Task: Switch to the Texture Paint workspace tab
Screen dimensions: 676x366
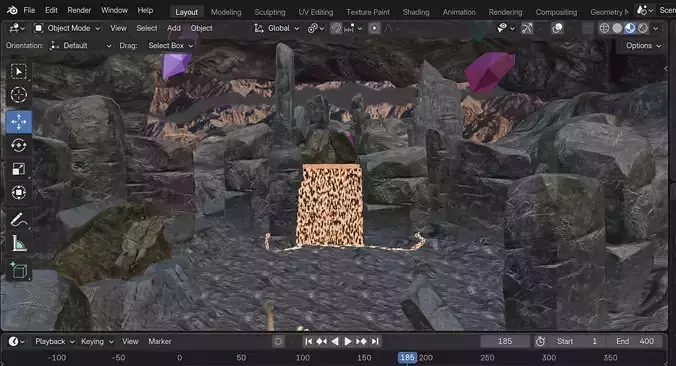Action: click(x=368, y=12)
